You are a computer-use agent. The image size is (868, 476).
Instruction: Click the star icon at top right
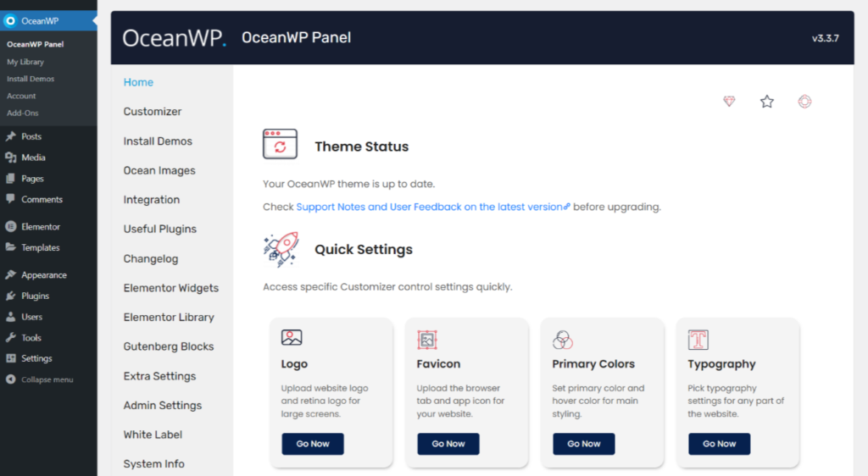[767, 102]
